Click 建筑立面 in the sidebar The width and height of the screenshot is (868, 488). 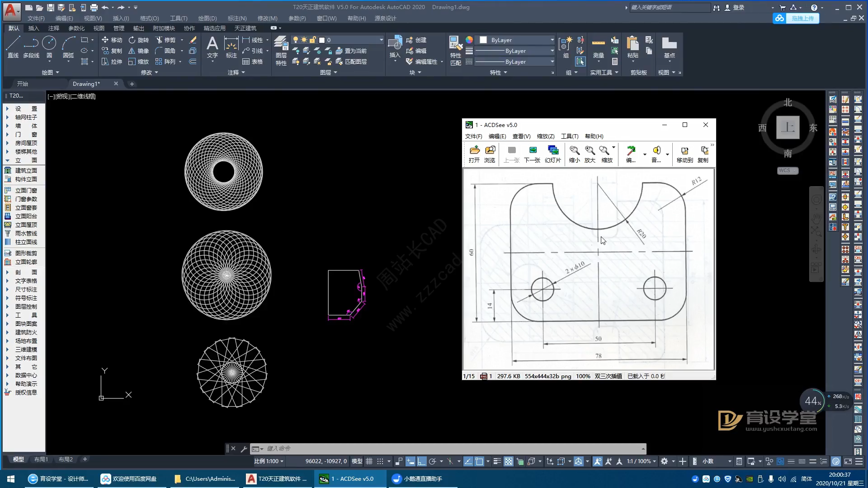coord(21,171)
